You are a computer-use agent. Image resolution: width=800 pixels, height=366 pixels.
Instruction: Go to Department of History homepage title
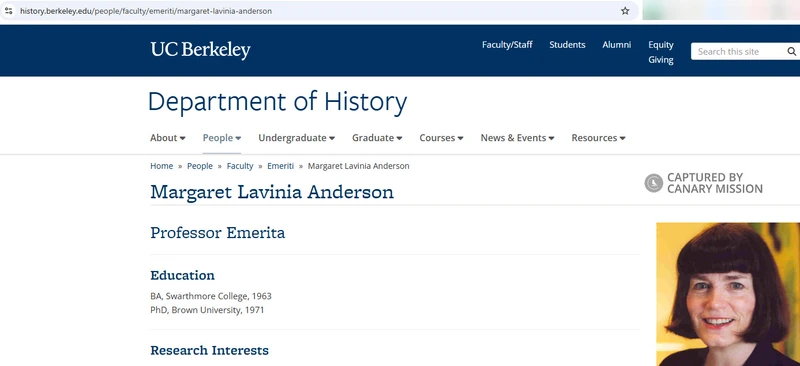tap(278, 102)
